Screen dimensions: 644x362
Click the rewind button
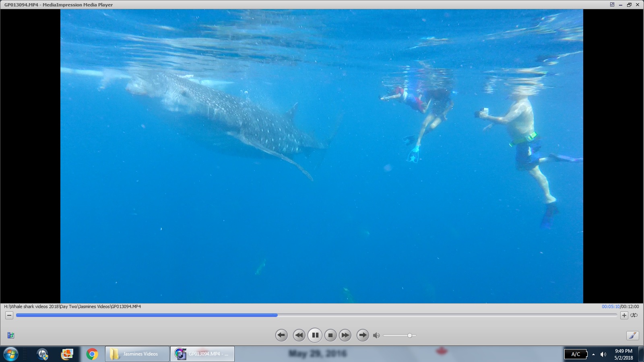[x=299, y=335]
